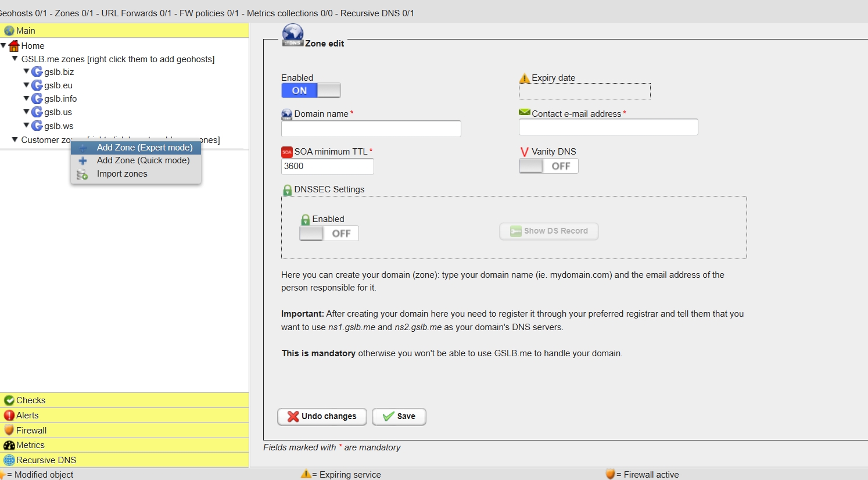Click the SOA minimum TTL field

tap(328, 166)
